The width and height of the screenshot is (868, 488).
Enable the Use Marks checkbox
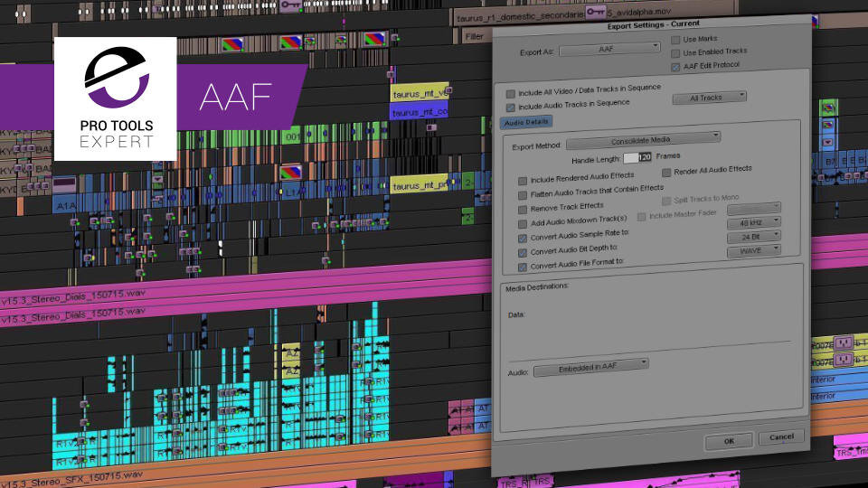[x=675, y=40]
